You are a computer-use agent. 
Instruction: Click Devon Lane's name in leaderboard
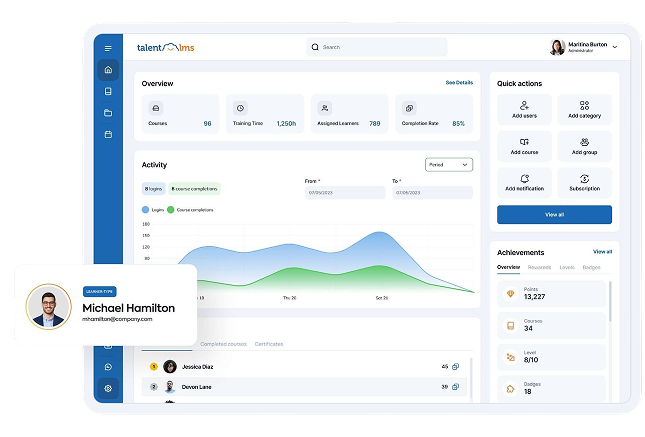[x=197, y=387]
